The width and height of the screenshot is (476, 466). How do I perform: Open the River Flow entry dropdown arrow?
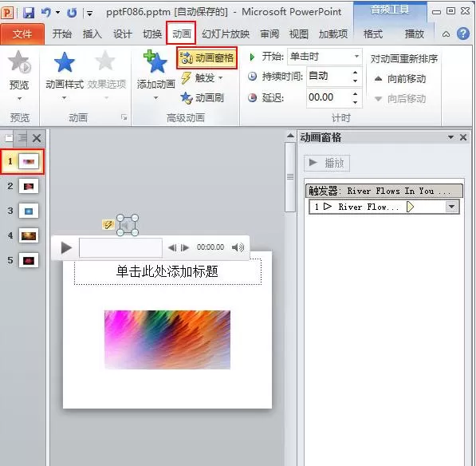click(452, 207)
